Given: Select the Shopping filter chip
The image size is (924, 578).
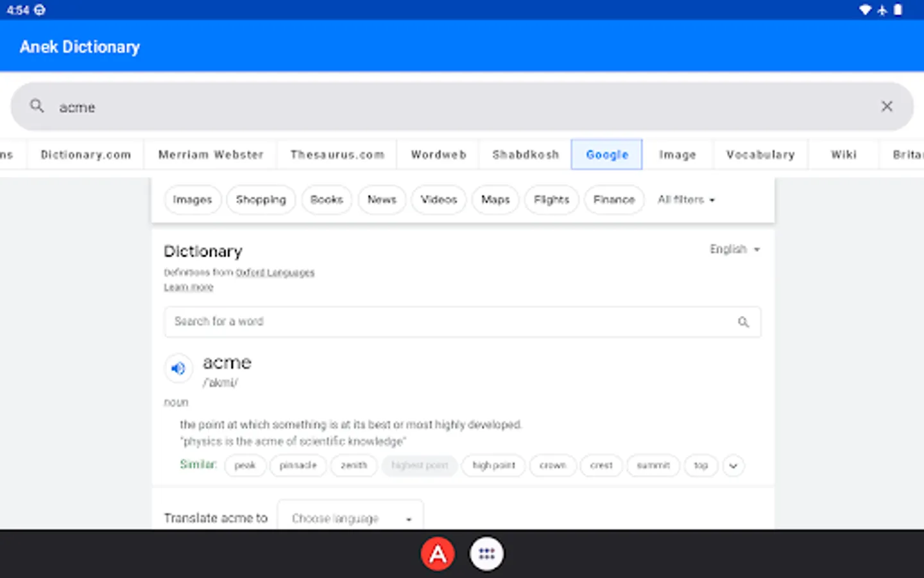Looking at the screenshot, I should click(261, 200).
